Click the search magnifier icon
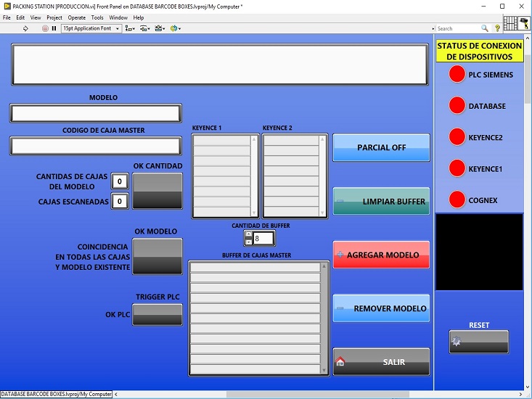The image size is (532, 399). [x=485, y=28]
